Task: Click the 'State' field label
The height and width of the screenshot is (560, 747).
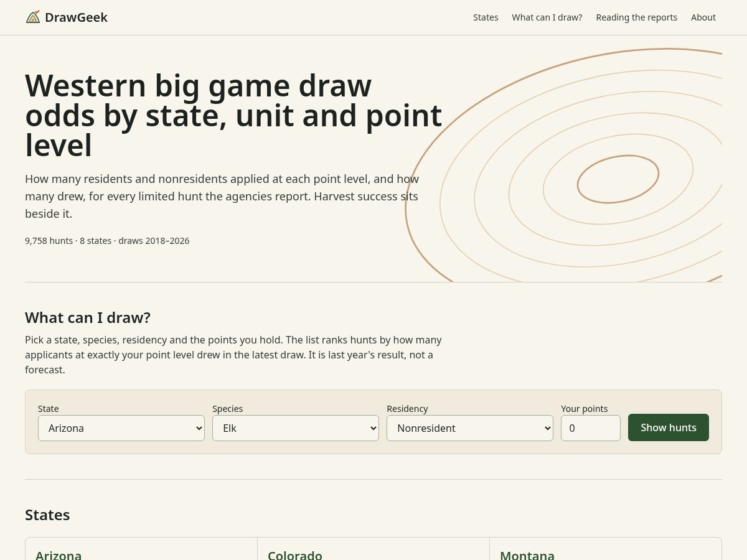Action: 49,409
